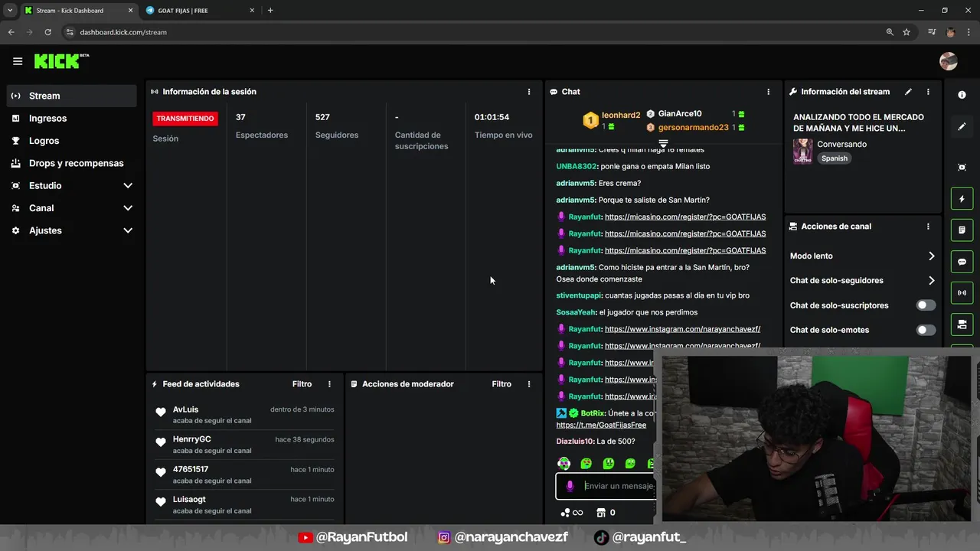Image resolution: width=980 pixels, height=551 pixels.
Task: Open the Filtro dropdown in Feed de actividades
Action: tap(302, 384)
